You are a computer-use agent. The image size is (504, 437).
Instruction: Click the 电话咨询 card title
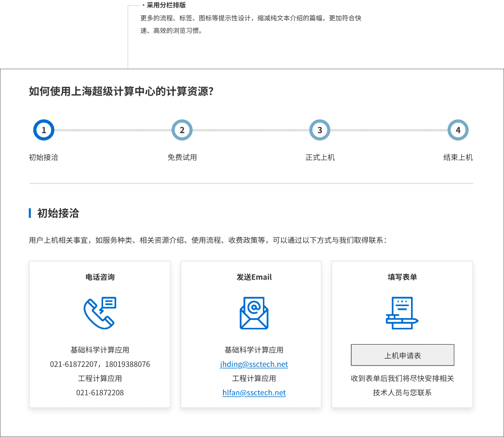[x=100, y=277]
